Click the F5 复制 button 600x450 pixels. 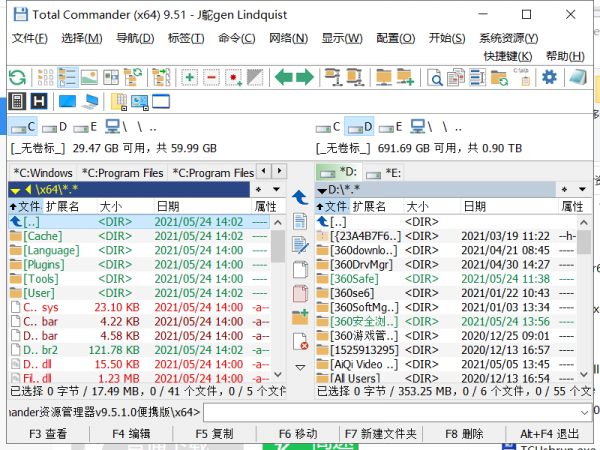click(x=214, y=434)
